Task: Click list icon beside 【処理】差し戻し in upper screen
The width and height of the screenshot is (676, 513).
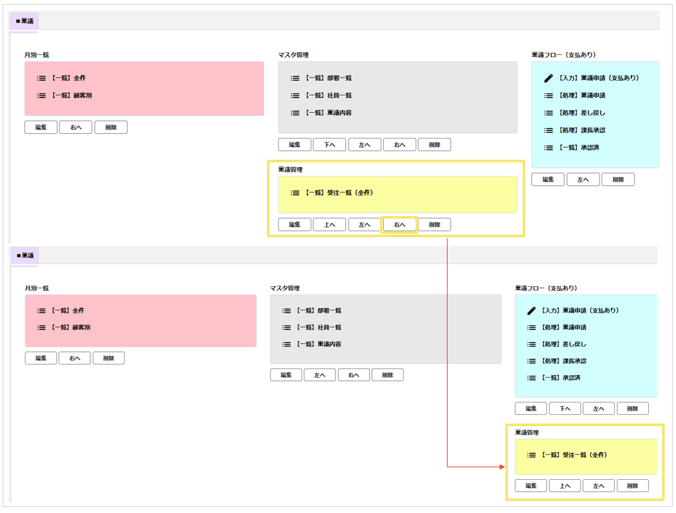Action: pyautogui.click(x=548, y=113)
